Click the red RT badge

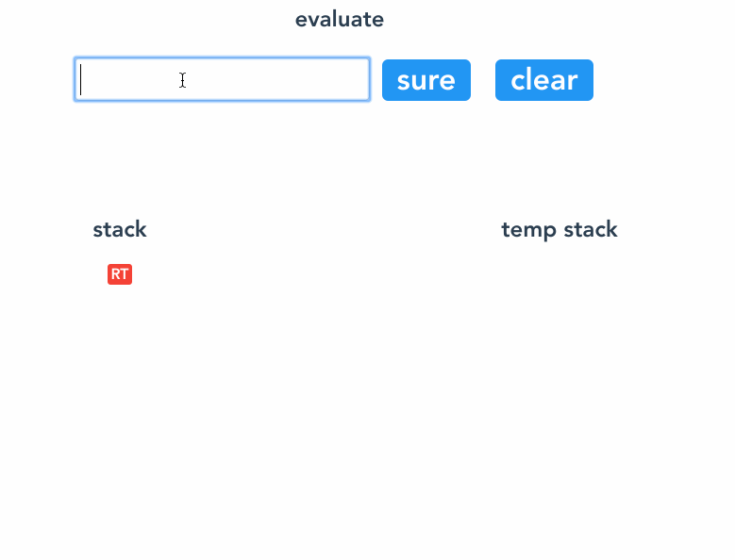120,274
